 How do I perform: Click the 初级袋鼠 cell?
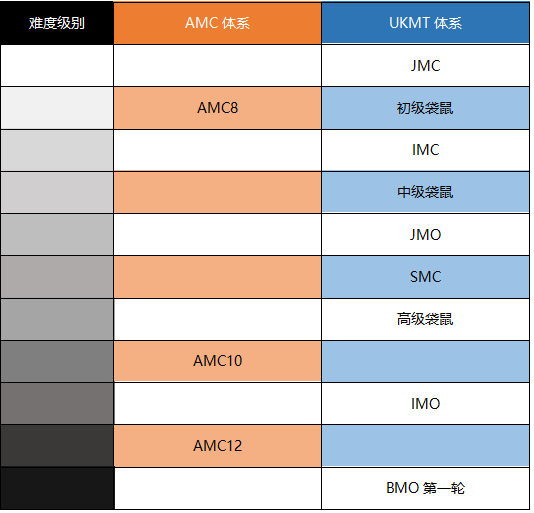pos(426,108)
